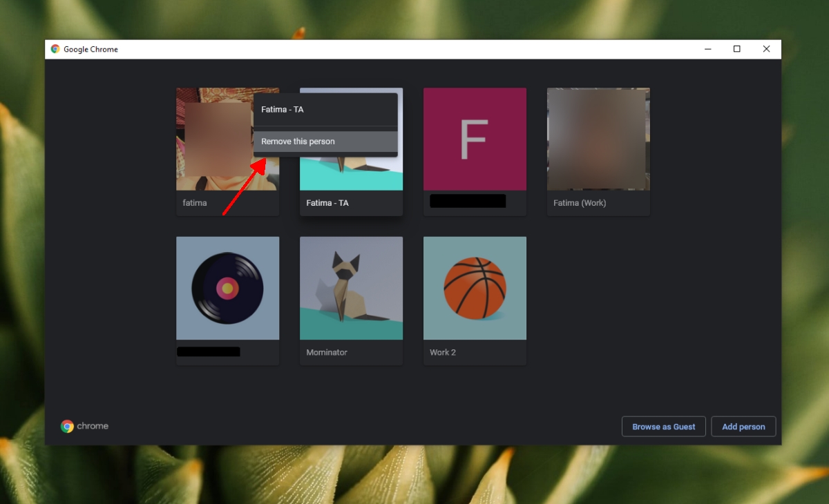Click the Work 2 name label
This screenshot has height=504, width=829.
coord(443,352)
